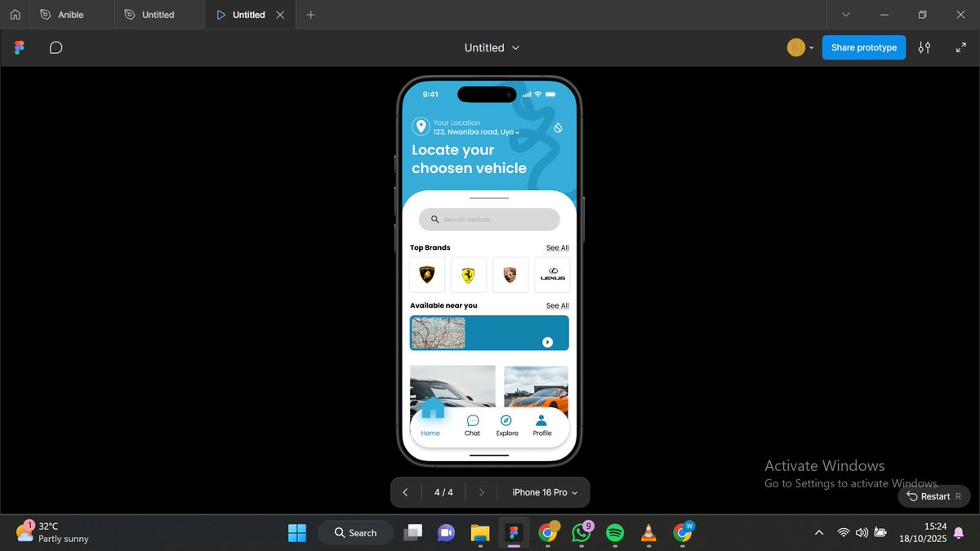This screenshot has width=980, height=551.
Task: Expand the avatar dropdown chevron
Action: (811, 48)
